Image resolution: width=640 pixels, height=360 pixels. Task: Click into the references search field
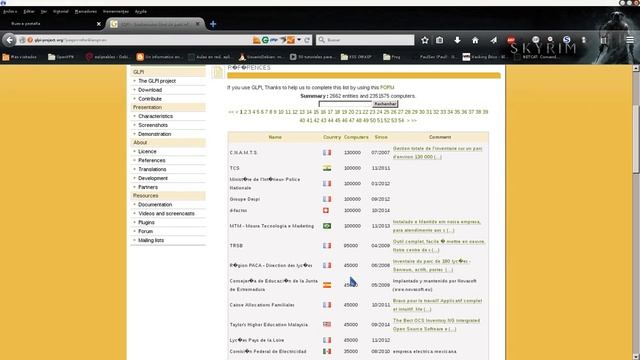tap(345, 104)
